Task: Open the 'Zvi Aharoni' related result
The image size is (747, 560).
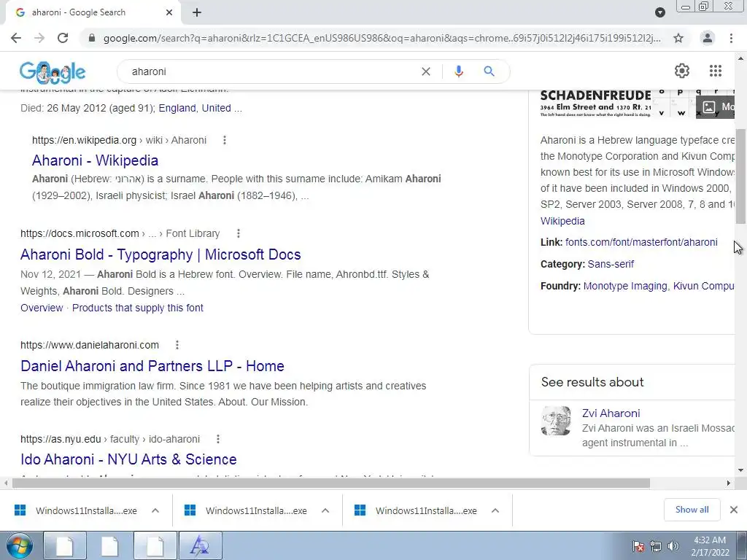Action: pos(611,413)
